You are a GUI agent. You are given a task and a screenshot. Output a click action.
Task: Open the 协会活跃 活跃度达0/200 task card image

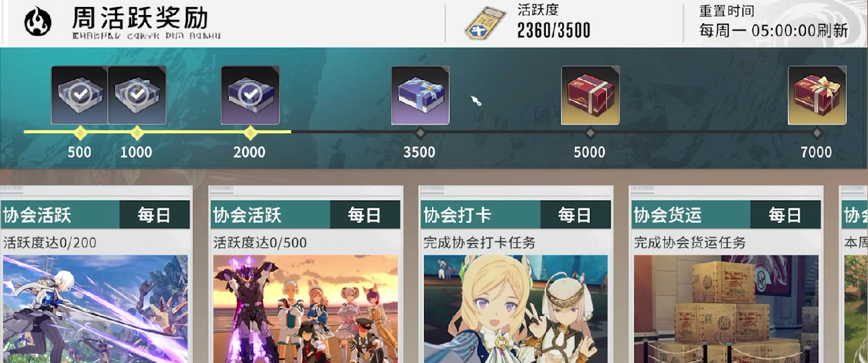pos(95,309)
